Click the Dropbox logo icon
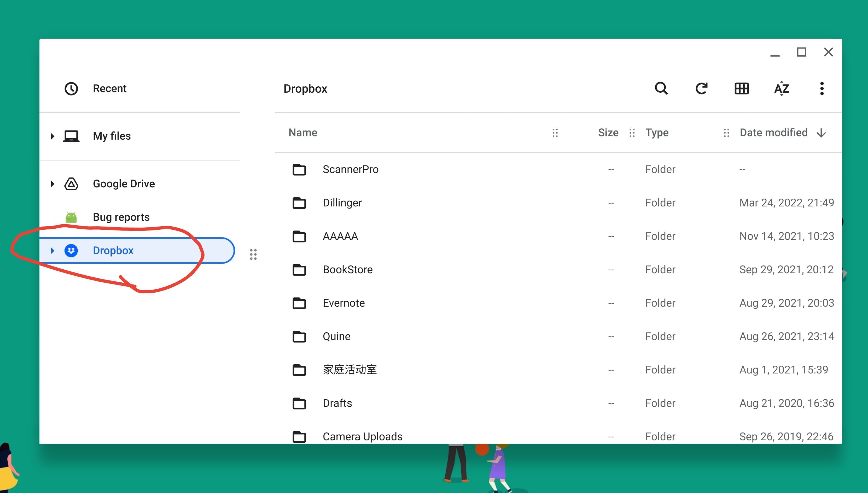868x493 pixels. pyautogui.click(x=71, y=251)
